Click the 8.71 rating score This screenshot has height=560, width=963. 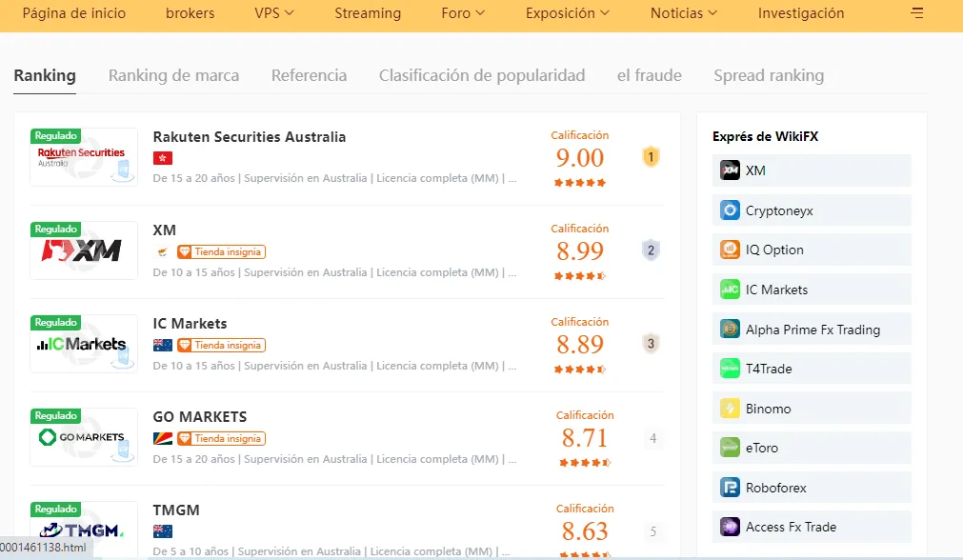[585, 438]
